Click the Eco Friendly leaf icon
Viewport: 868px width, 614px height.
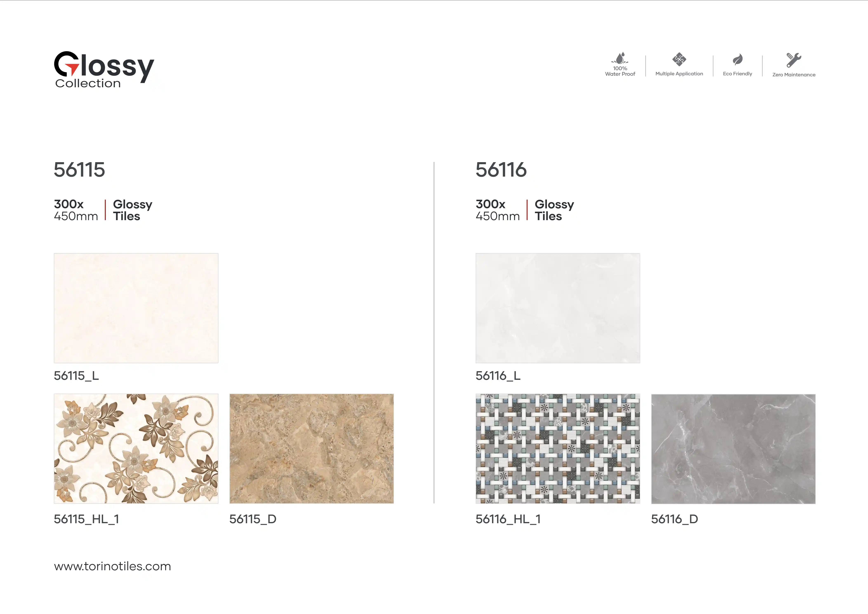[738, 59]
